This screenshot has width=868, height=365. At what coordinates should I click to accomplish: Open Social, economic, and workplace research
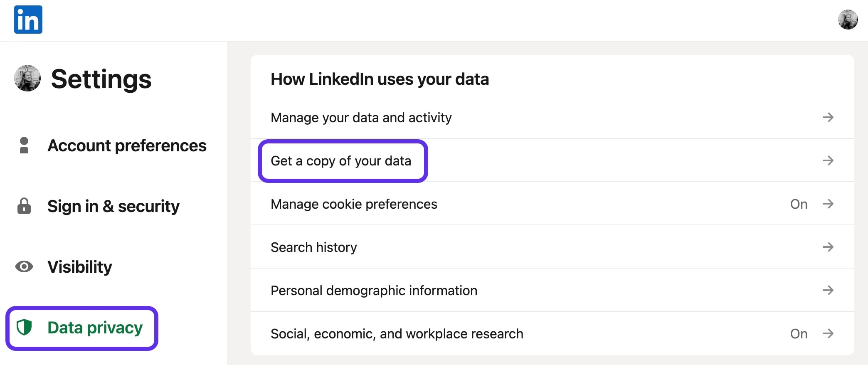click(552, 333)
